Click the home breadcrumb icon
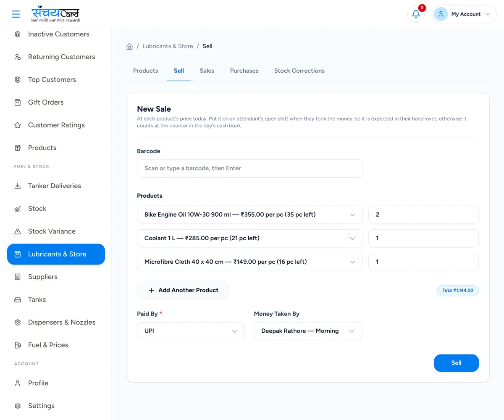This screenshot has width=504, height=420. [x=130, y=46]
